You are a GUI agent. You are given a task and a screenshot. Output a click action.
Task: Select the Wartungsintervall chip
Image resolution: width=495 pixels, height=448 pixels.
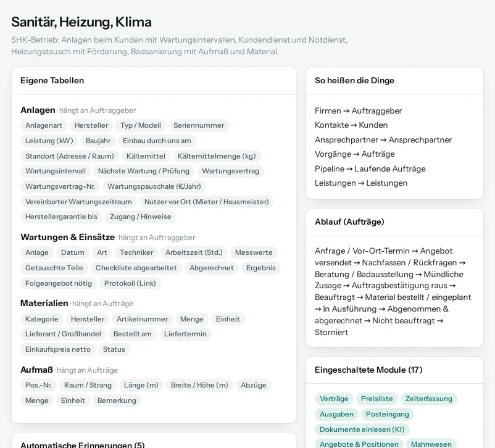[56, 171]
